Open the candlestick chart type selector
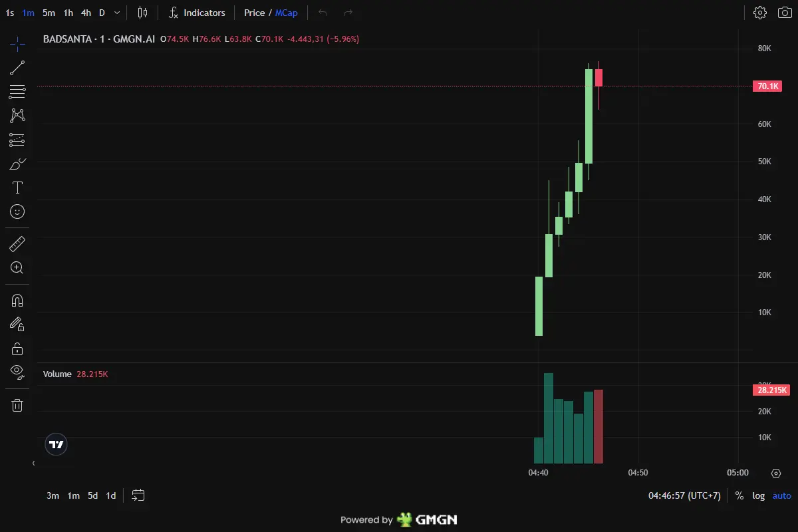 pos(142,13)
